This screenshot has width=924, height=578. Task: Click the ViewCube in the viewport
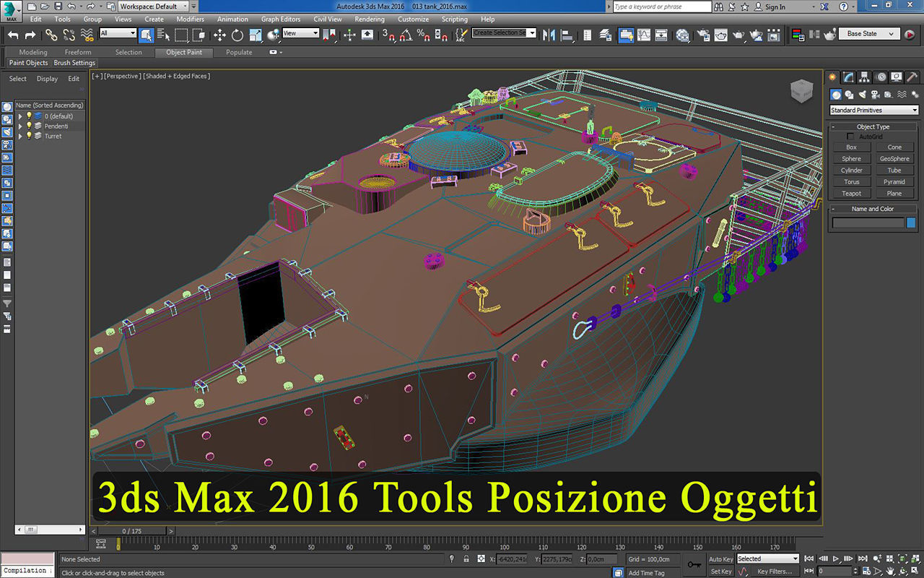click(801, 90)
